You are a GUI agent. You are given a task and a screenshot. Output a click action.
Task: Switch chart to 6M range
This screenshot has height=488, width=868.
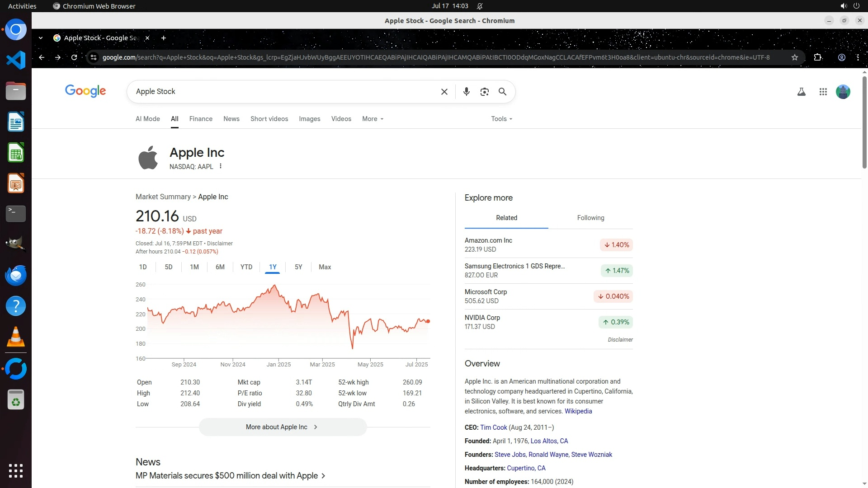[x=220, y=267]
